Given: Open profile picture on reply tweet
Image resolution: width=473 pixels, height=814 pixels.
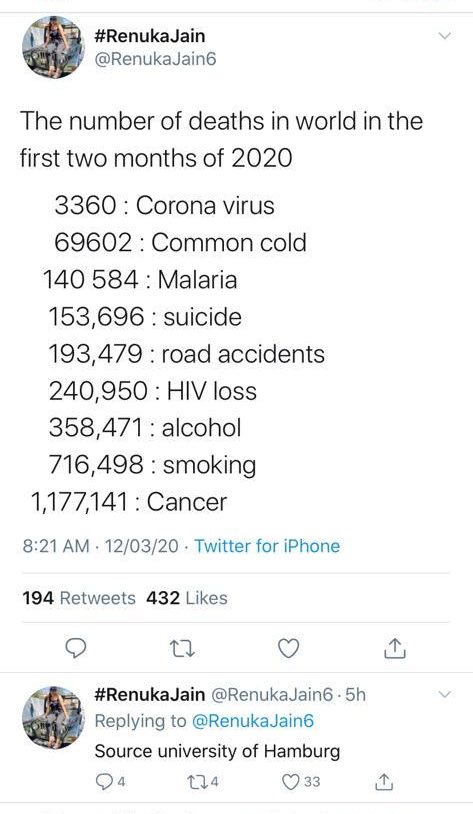Looking at the screenshot, I should point(53,717).
